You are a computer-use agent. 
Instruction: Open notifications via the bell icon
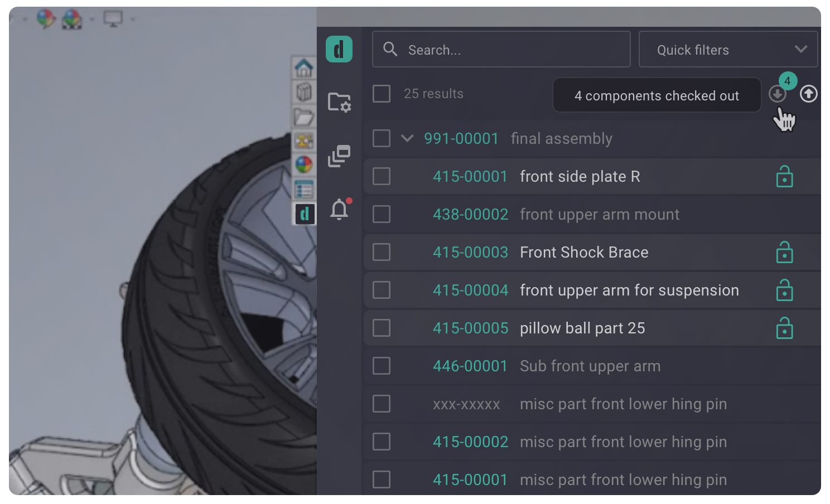[339, 210]
